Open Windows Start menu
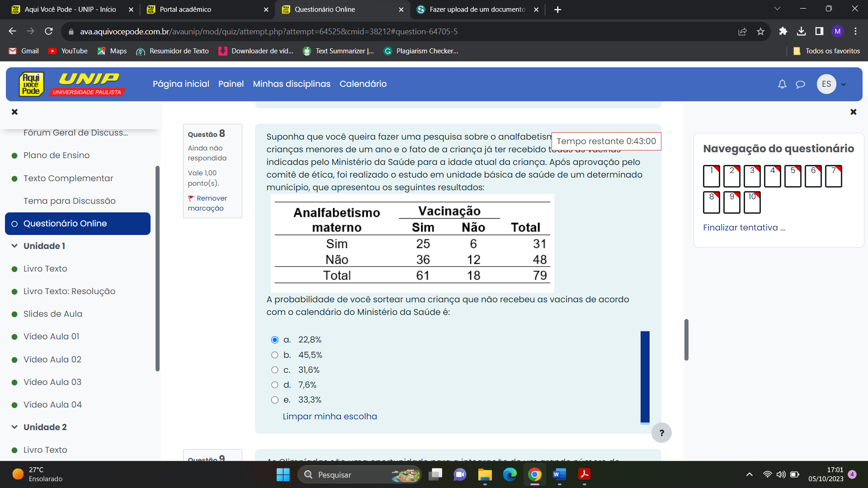The image size is (868, 488). 283,474
